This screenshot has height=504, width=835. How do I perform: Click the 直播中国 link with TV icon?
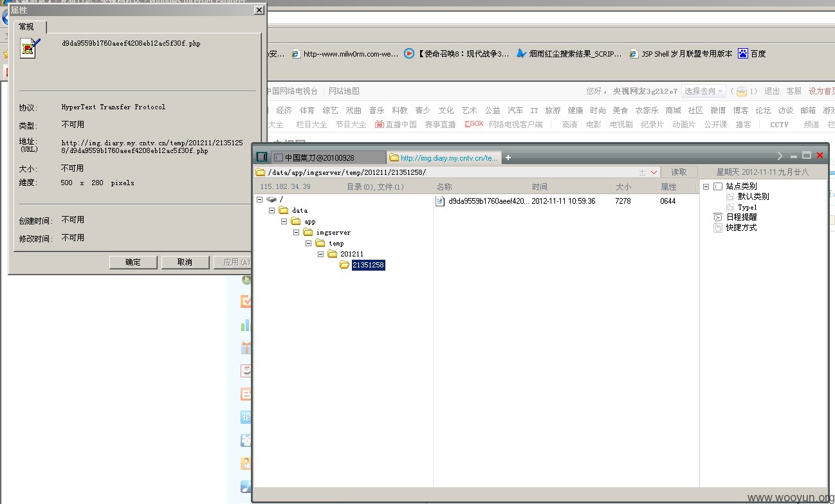[396, 125]
